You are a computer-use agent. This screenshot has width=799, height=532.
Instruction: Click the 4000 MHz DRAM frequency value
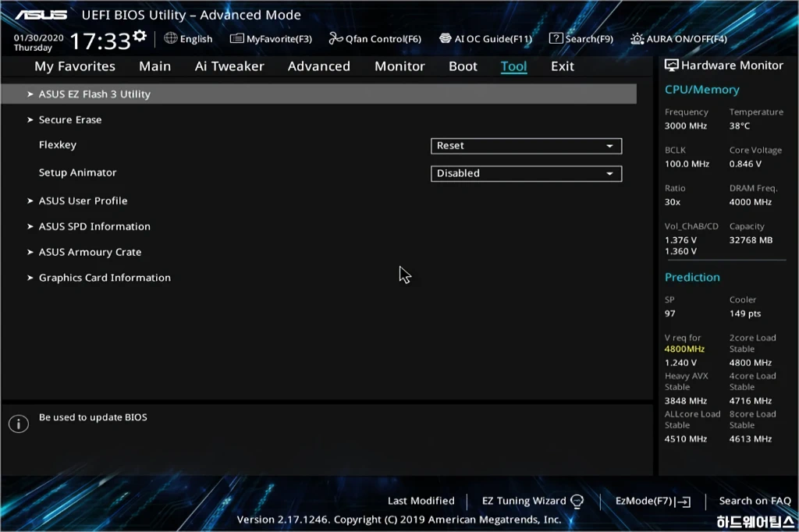[750, 202]
